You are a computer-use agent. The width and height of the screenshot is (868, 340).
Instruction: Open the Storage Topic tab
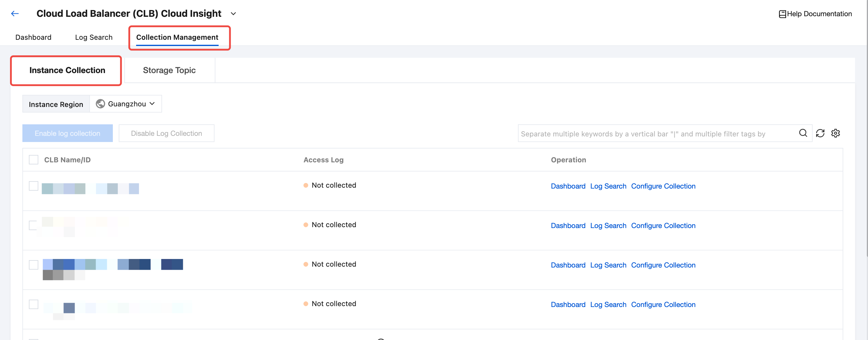tap(169, 70)
